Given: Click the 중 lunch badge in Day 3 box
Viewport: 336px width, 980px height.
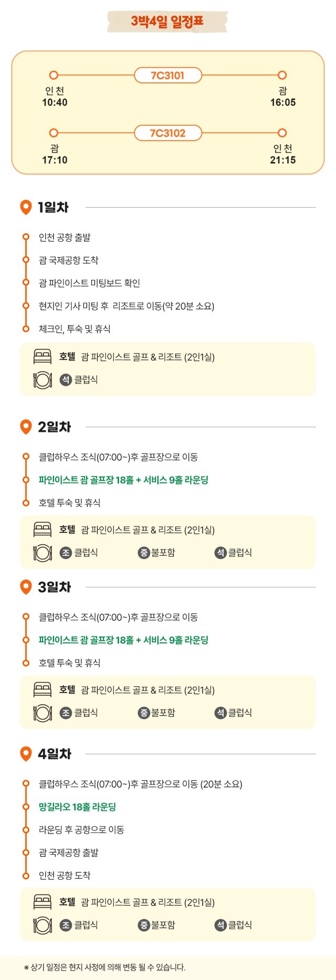Looking at the screenshot, I should [x=144, y=713].
